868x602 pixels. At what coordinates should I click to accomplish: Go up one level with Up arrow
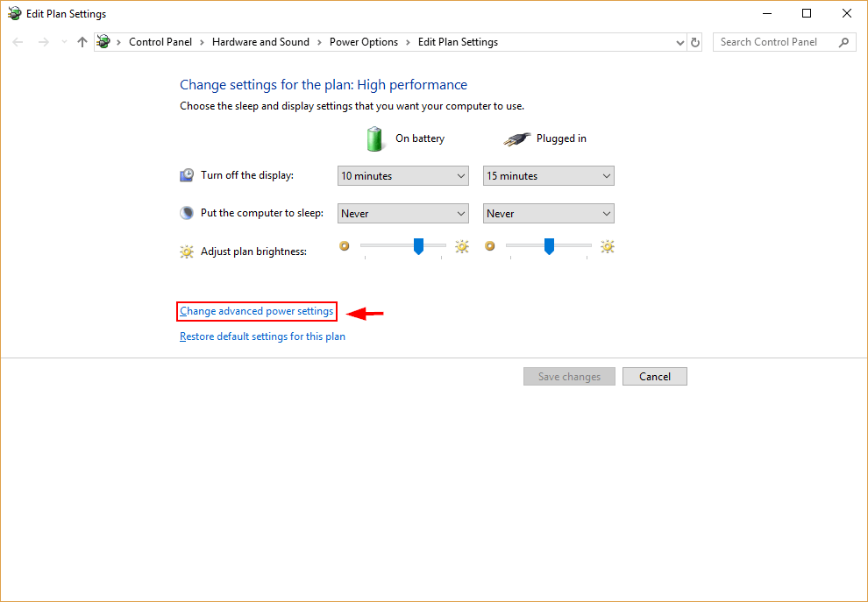[82, 42]
